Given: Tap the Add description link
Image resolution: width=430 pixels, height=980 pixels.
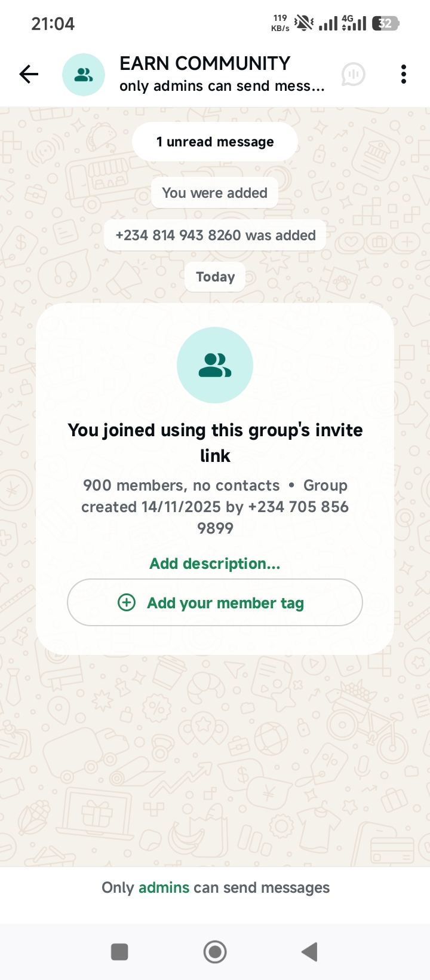Looking at the screenshot, I should (215, 563).
